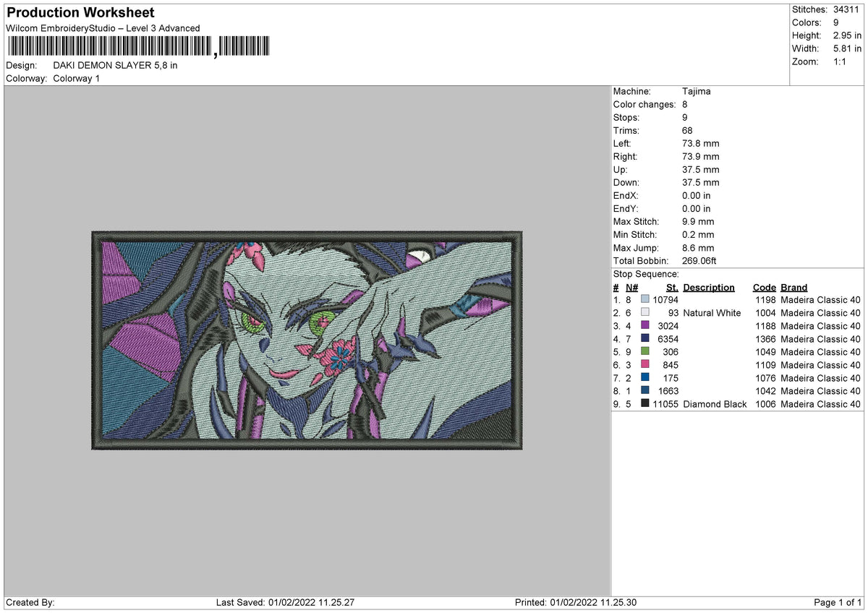
Task: Click Total Bobbin value 269.06ft
Action: coord(699,260)
